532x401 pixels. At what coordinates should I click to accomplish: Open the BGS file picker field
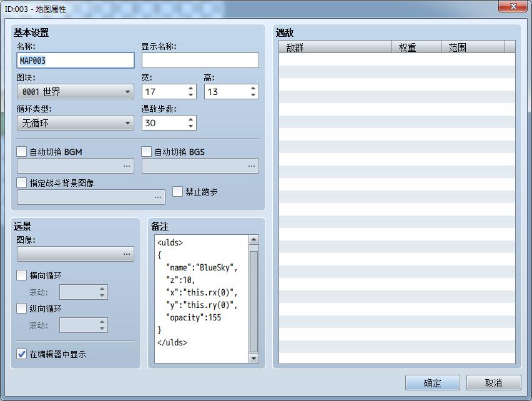pyautogui.click(x=200, y=166)
